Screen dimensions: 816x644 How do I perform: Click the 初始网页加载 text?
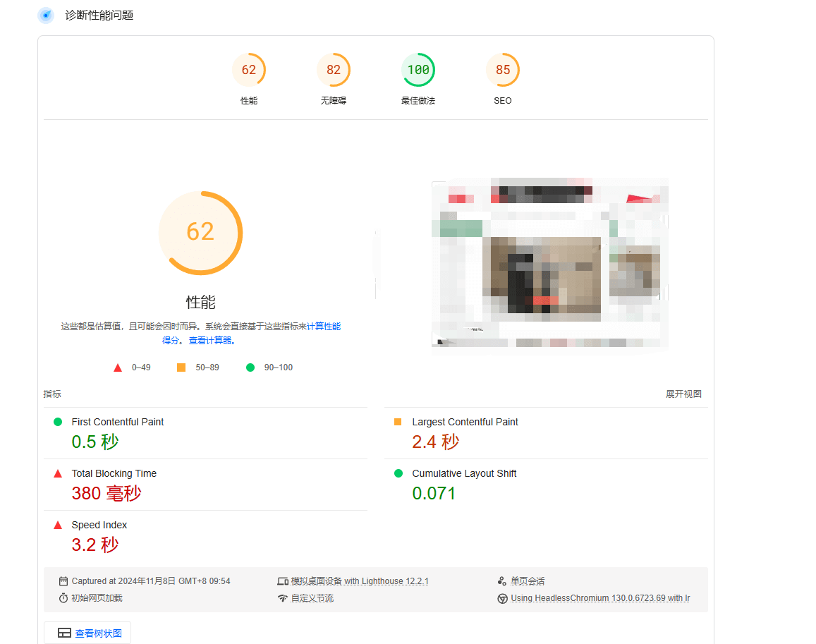tap(97, 598)
